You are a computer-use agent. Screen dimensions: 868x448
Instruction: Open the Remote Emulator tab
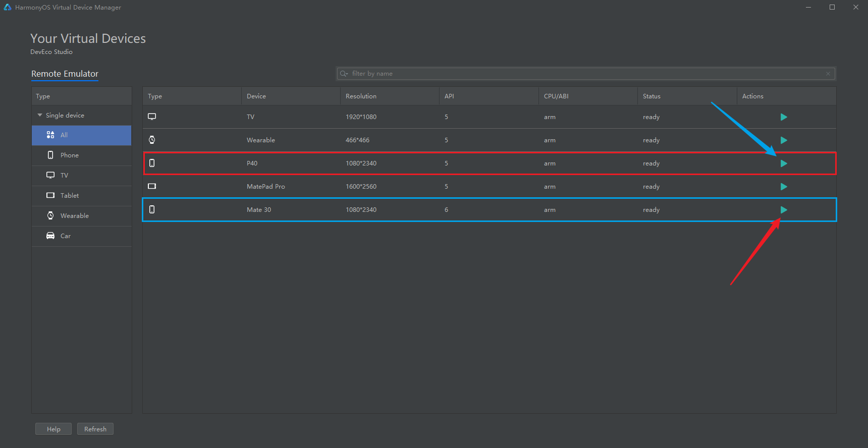click(x=65, y=74)
